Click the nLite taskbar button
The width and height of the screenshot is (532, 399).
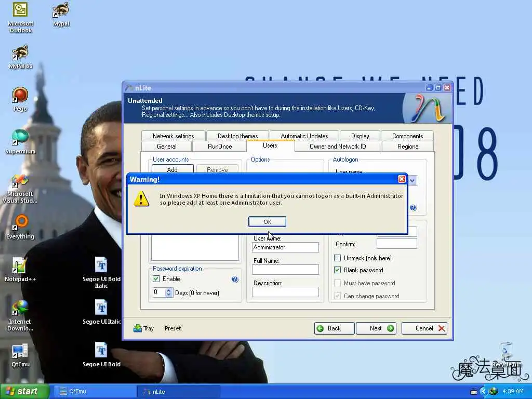pyautogui.click(x=179, y=392)
